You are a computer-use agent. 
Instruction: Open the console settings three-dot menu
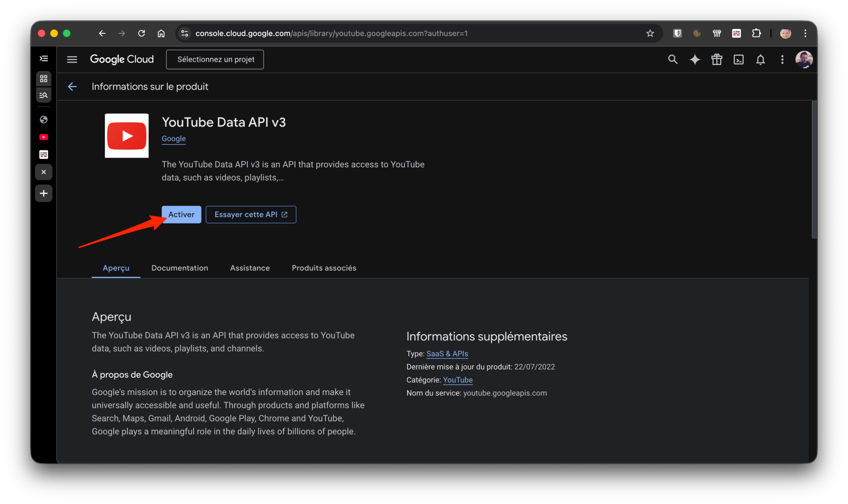click(x=782, y=59)
